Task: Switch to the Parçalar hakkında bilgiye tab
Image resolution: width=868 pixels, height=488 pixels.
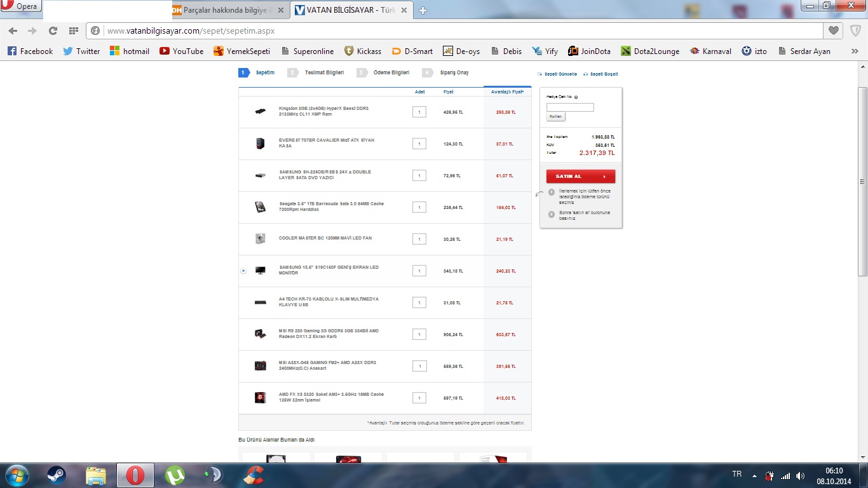Action: 230,10
